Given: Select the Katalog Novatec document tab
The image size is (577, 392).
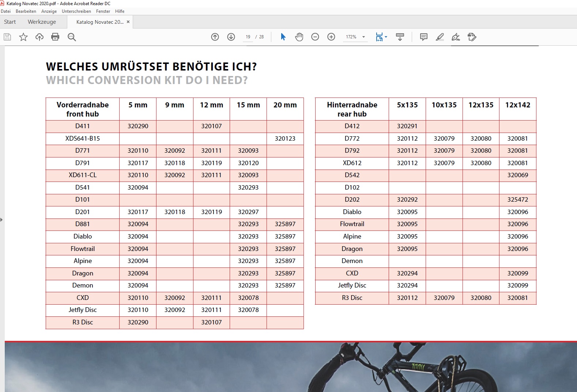Looking at the screenshot, I should click(x=100, y=22).
